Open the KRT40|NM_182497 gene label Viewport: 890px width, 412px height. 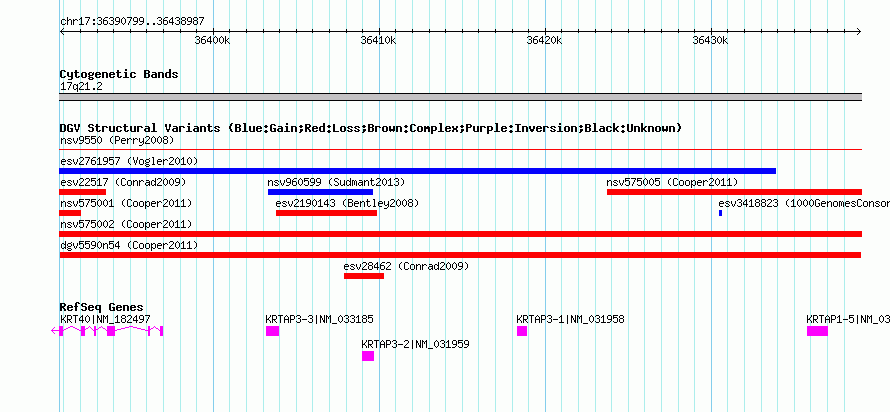coord(105,319)
